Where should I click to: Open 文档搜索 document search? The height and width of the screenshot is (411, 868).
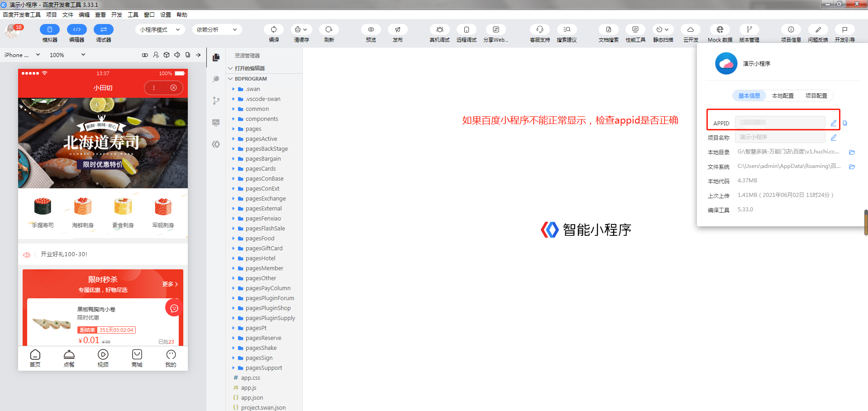609,29
